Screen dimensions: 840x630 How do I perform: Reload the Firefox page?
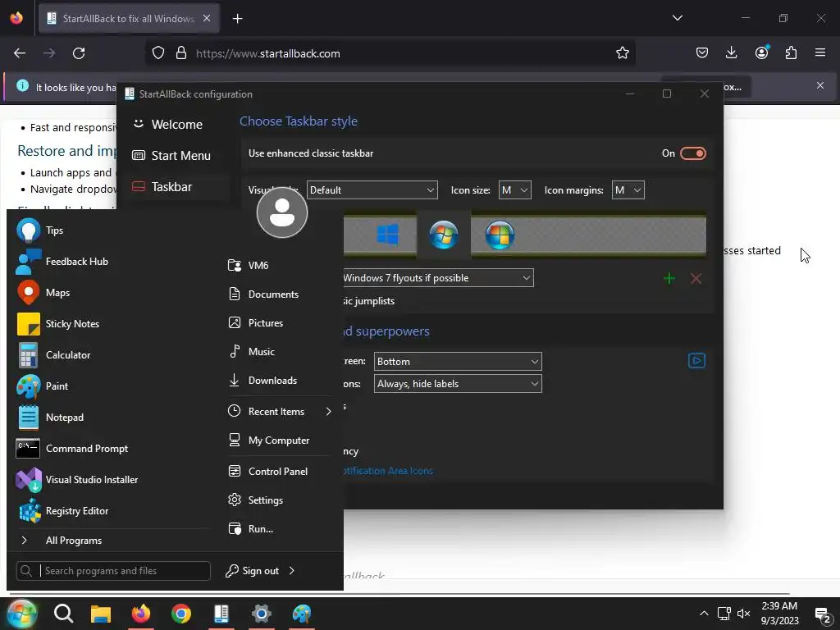79,53
